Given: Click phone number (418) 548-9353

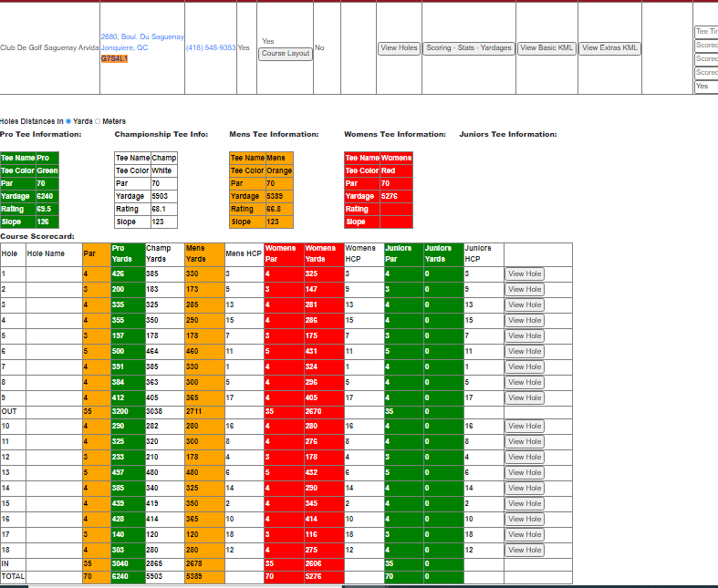Looking at the screenshot, I should tap(211, 47).
